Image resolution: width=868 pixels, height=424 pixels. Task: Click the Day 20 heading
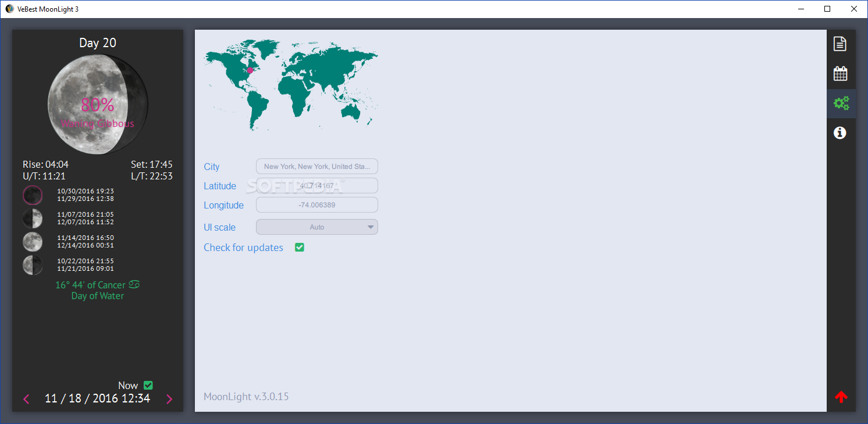pos(98,43)
